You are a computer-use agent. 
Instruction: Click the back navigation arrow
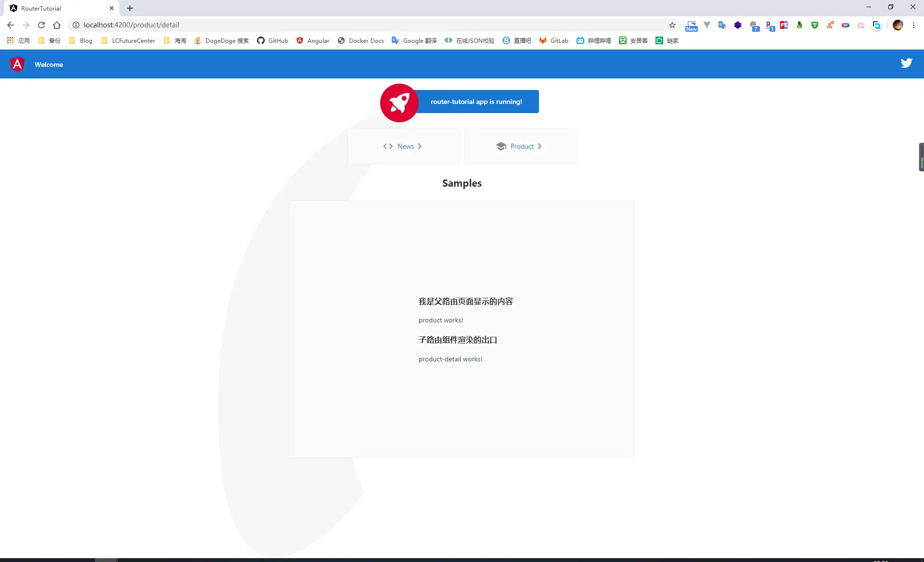tap(11, 25)
